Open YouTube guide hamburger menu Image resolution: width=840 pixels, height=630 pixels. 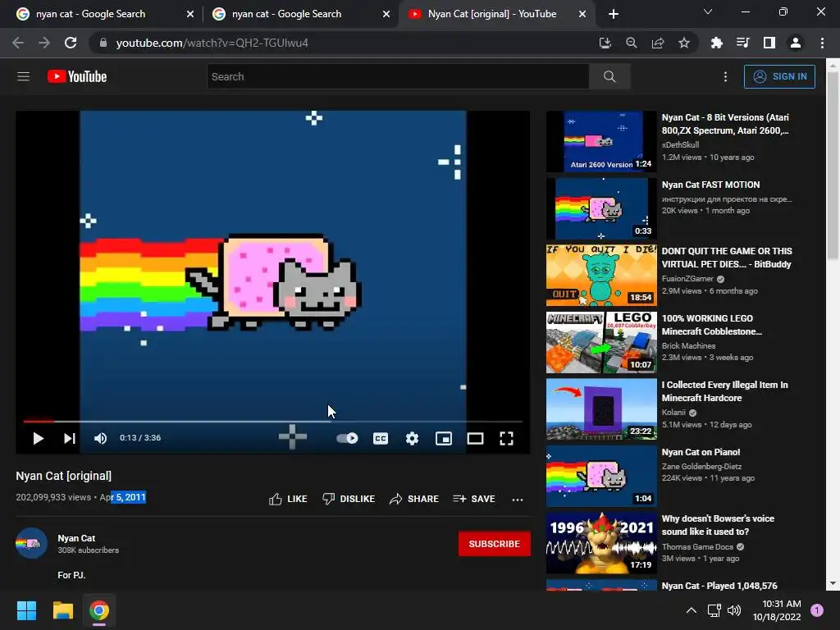[23, 76]
